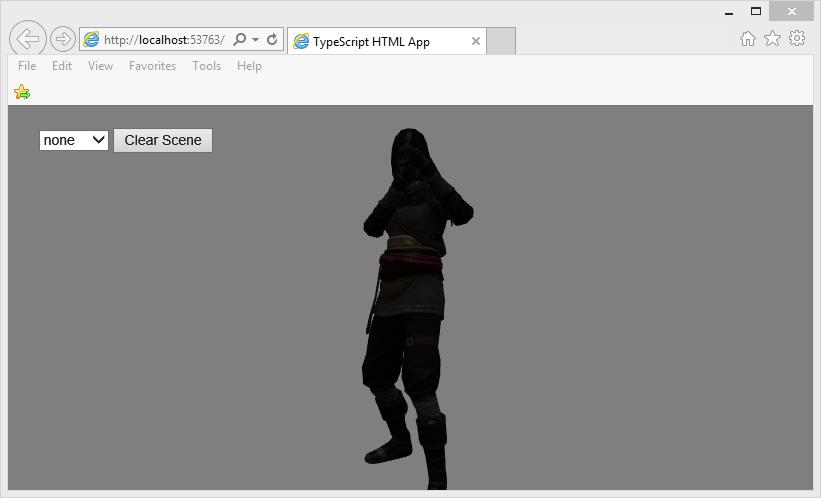Select the TypeScript HTML App tab

click(386, 41)
